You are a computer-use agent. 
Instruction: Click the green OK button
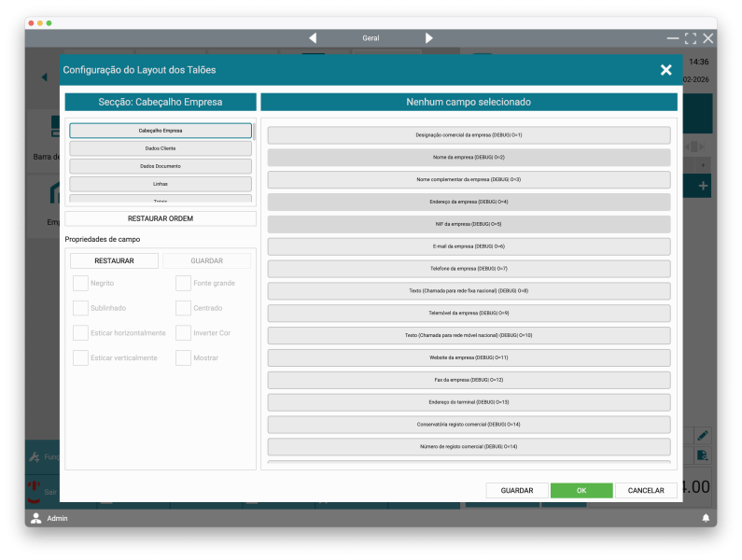click(581, 490)
